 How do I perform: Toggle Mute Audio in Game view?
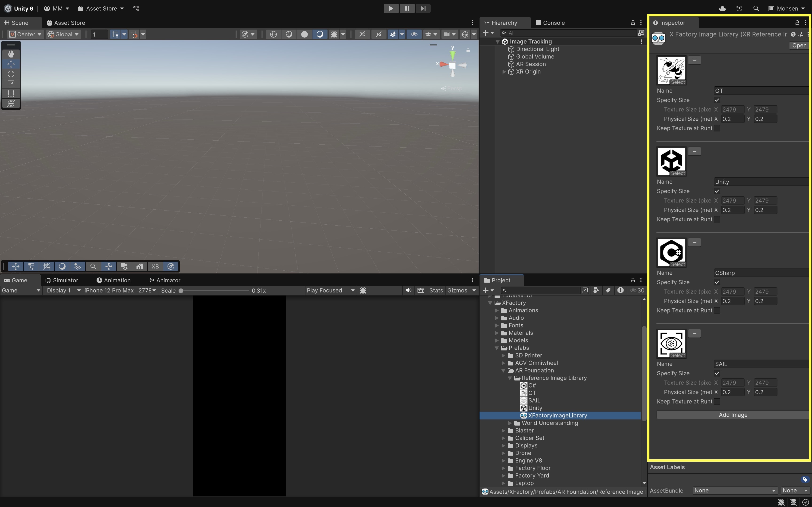click(x=408, y=290)
